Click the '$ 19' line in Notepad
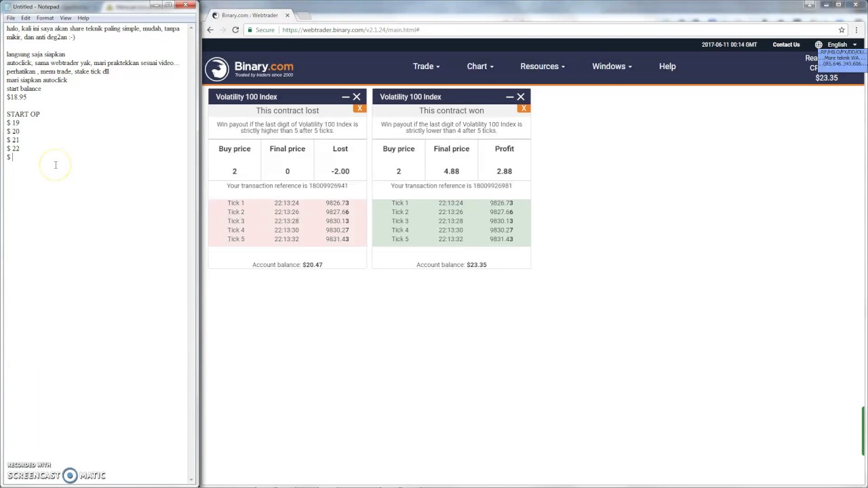Screen dimensions: 868x488 click(x=13, y=123)
